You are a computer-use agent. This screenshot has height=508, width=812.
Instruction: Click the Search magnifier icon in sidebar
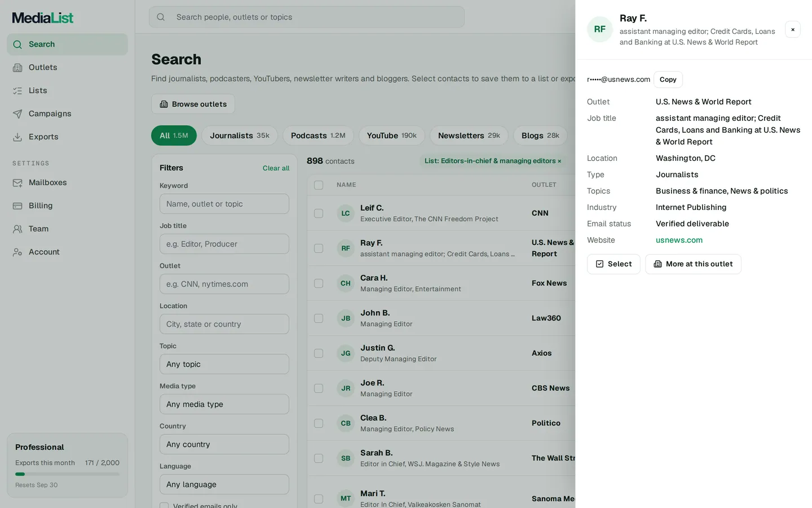[x=17, y=45]
